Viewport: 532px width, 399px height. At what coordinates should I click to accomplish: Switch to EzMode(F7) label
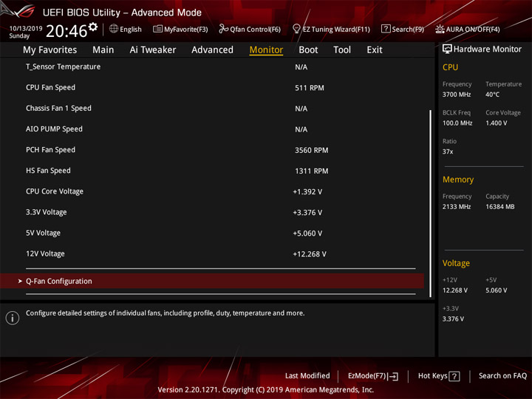367,376
